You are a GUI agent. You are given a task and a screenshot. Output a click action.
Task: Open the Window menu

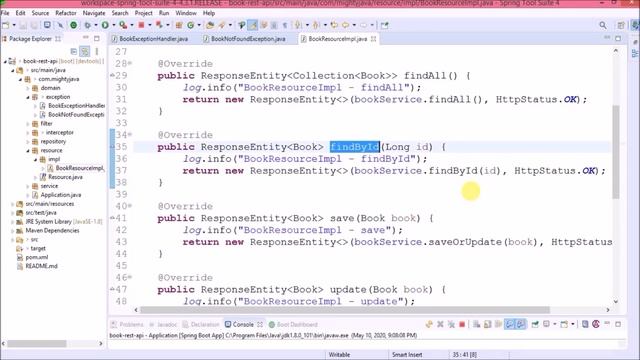tap(186, 13)
